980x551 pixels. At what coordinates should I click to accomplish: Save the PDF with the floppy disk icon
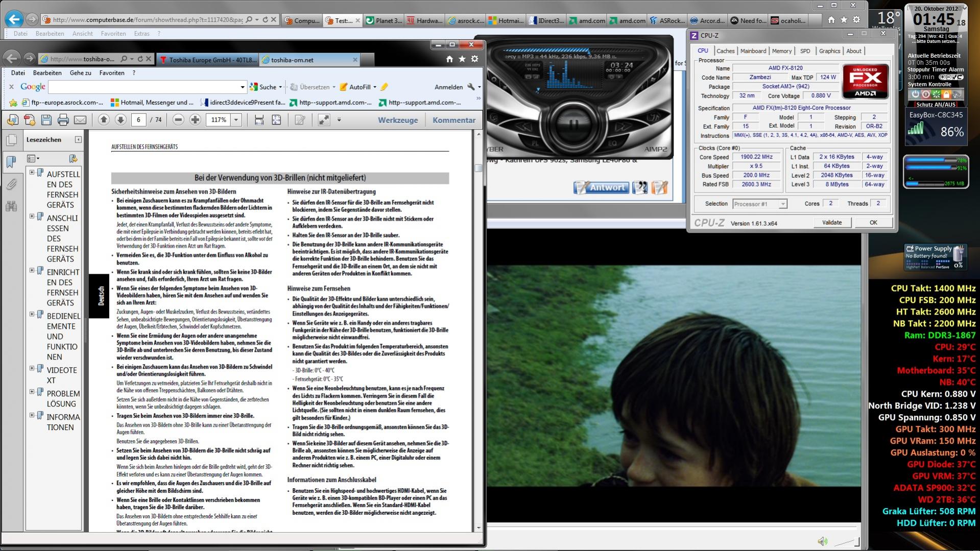46,120
